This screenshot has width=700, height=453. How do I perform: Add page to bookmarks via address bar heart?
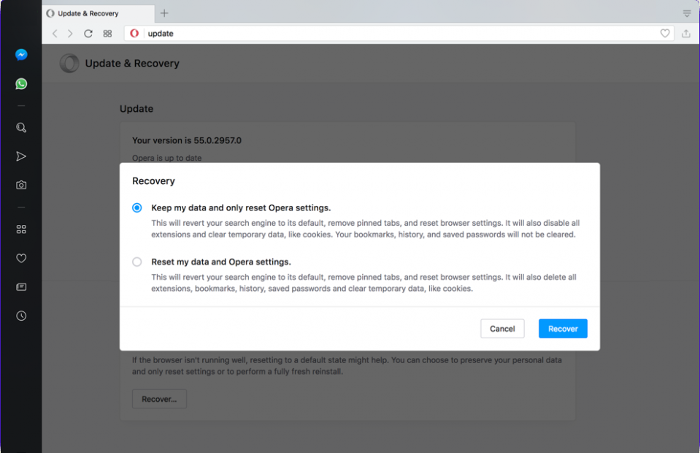click(665, 33)
